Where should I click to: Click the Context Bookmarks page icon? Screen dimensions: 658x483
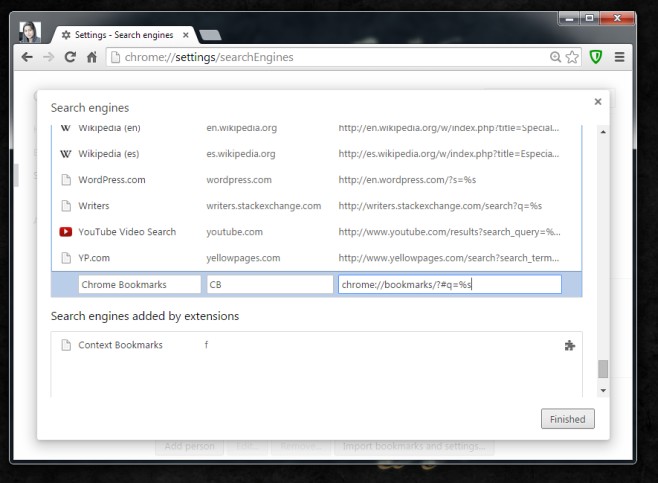click(66, 345)
